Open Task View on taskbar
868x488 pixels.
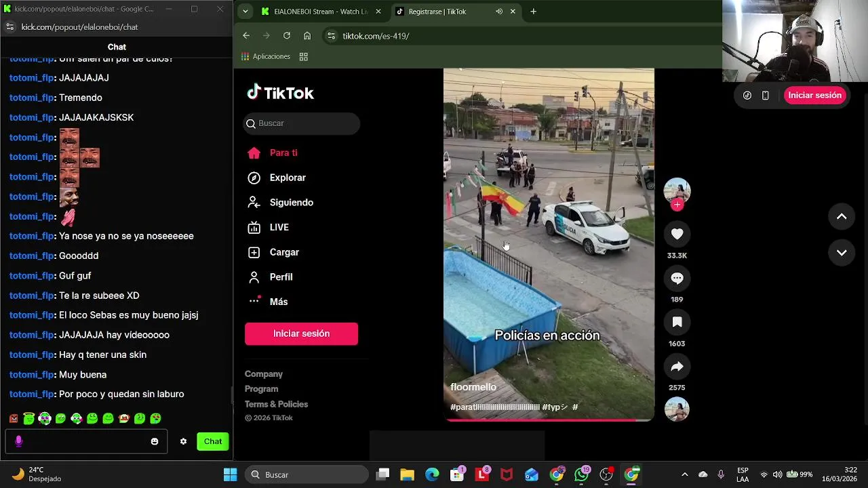click(383, 474)
